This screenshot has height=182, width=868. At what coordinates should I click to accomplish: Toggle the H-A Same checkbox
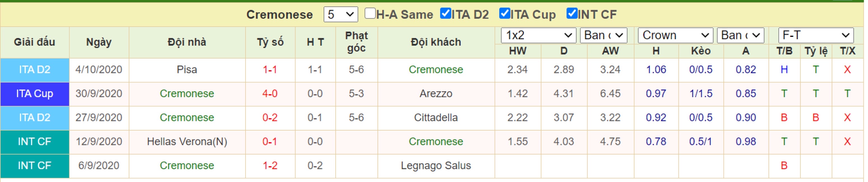[370, 13]
